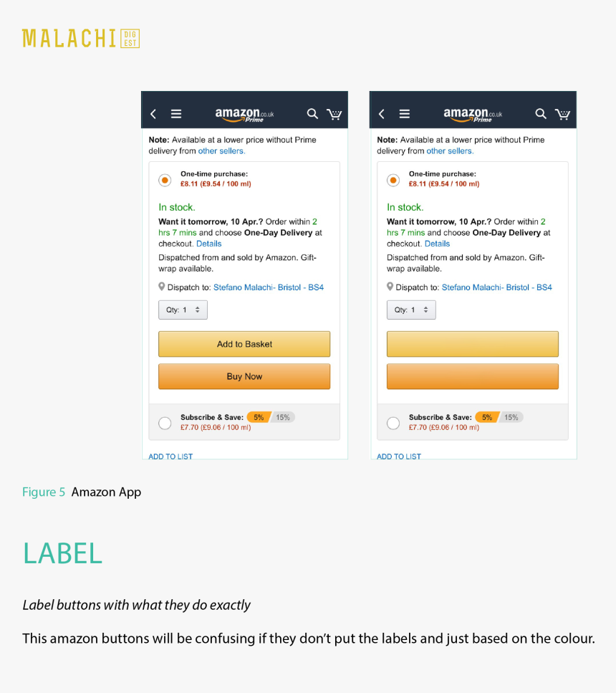Click the shopping cart icon on the left phone
Screen dimensions: 616x693
tap(334, 113)
